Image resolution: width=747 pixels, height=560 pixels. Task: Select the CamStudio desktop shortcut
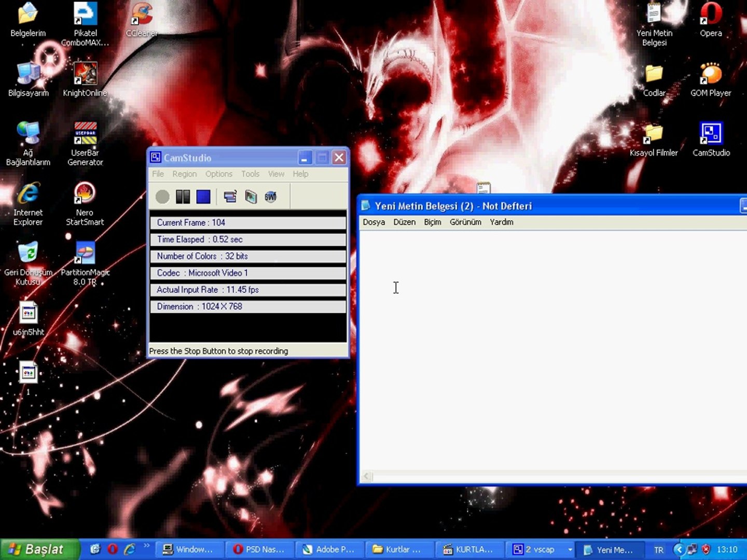coord(711,139)
